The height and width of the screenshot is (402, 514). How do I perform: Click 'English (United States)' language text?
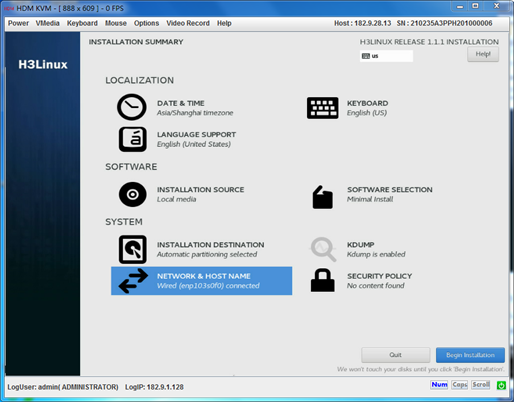(194, 144)
